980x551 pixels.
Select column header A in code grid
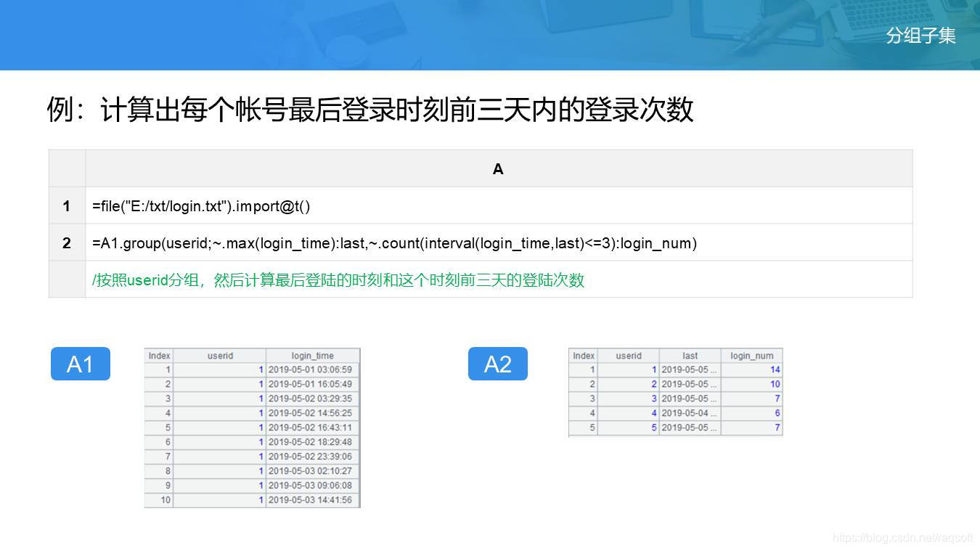499,169
